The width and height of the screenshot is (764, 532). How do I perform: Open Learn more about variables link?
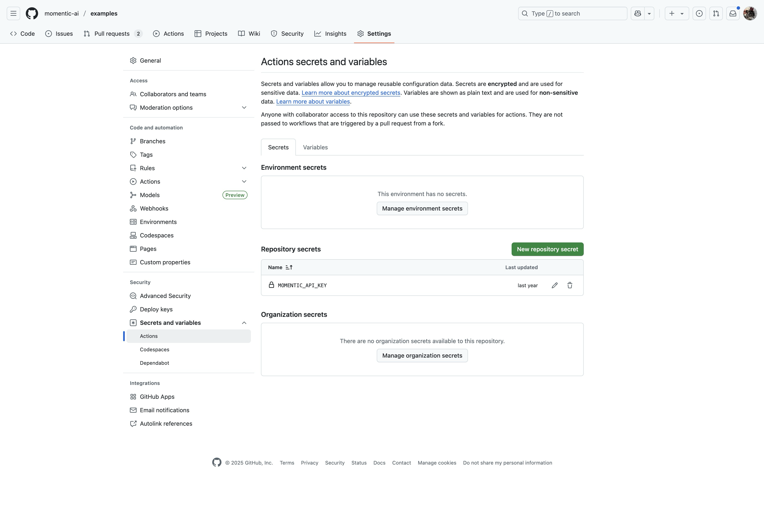[x=313, y=101]
